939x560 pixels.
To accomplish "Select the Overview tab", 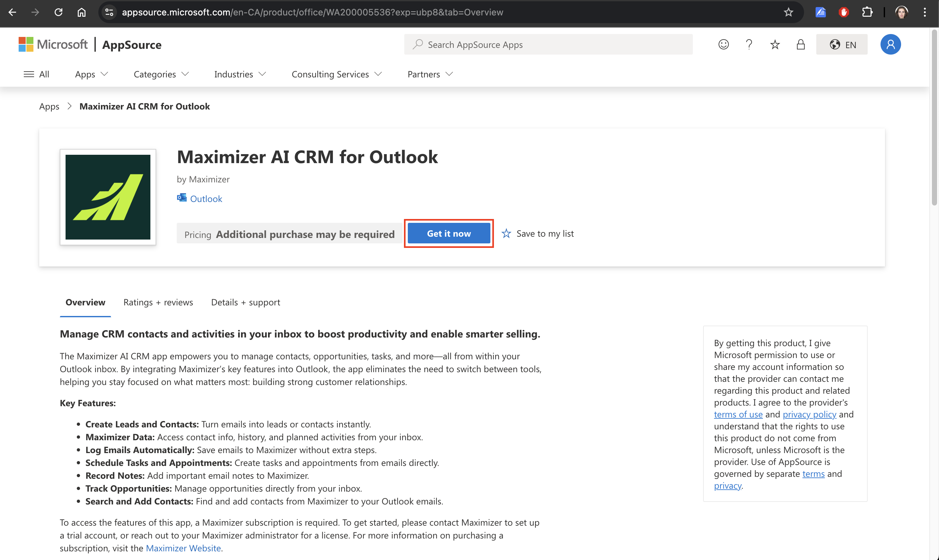I will point(85,302).
